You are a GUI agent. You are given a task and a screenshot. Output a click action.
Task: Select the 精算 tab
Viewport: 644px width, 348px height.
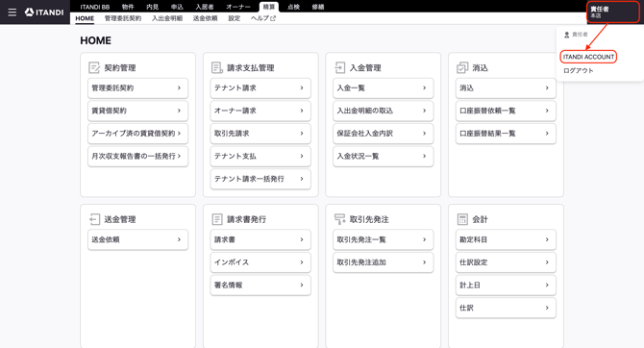click(x=269, y=7)
